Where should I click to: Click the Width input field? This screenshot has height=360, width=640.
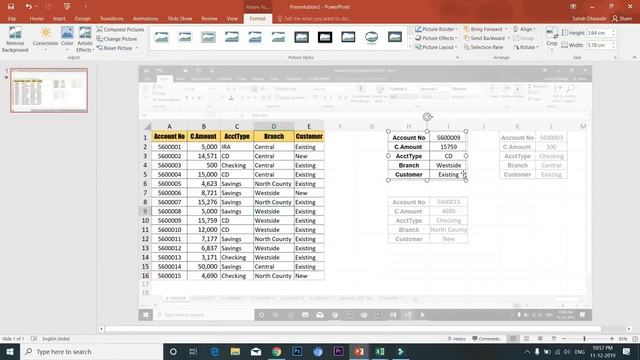pos(598,45)
